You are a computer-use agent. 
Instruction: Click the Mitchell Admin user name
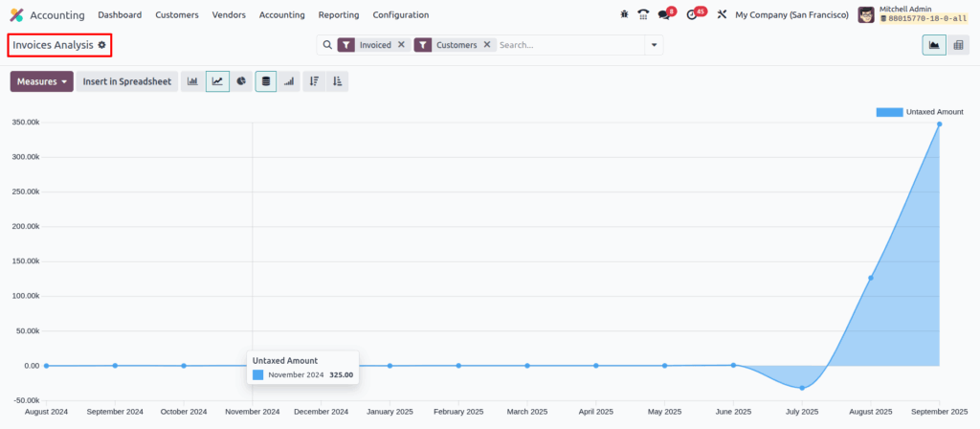tap(905, 9)
